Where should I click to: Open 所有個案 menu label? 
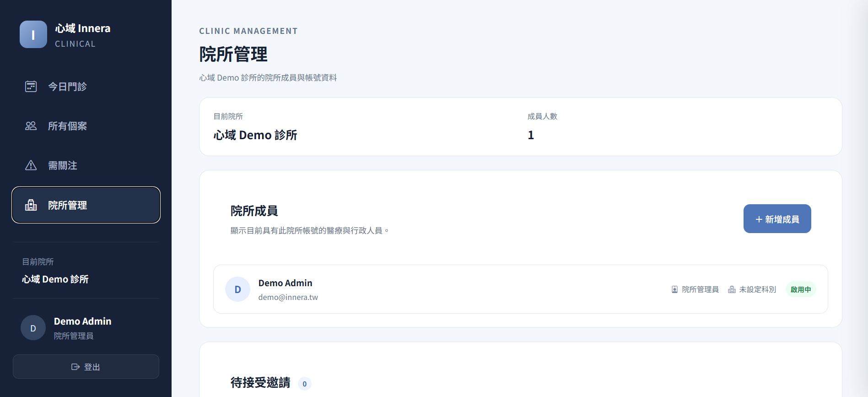[68, 126]
